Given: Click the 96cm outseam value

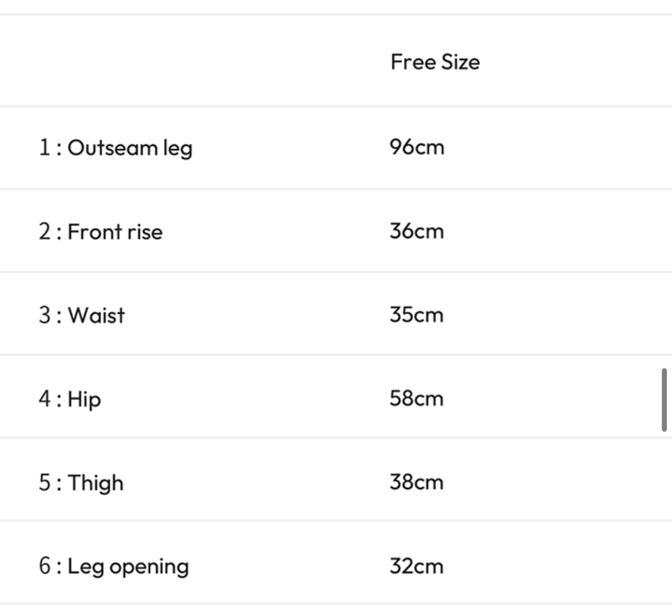Looking at the screenshot, I should click(x=416, y=147).
